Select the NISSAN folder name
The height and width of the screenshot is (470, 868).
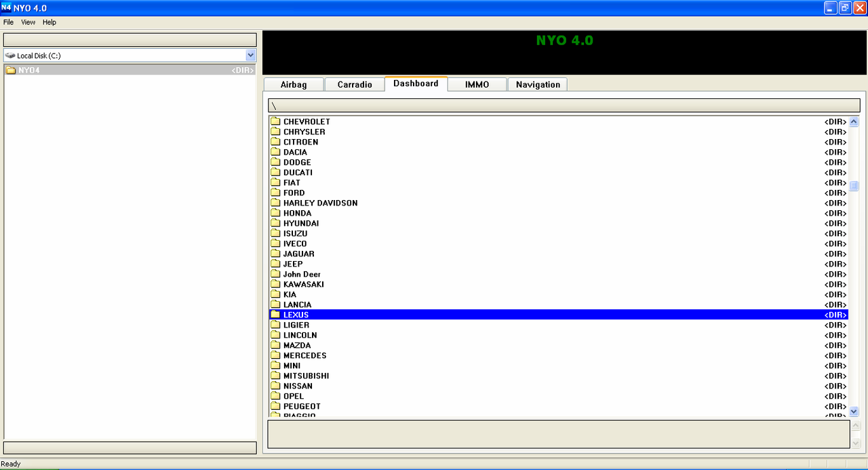click(298, 386)
